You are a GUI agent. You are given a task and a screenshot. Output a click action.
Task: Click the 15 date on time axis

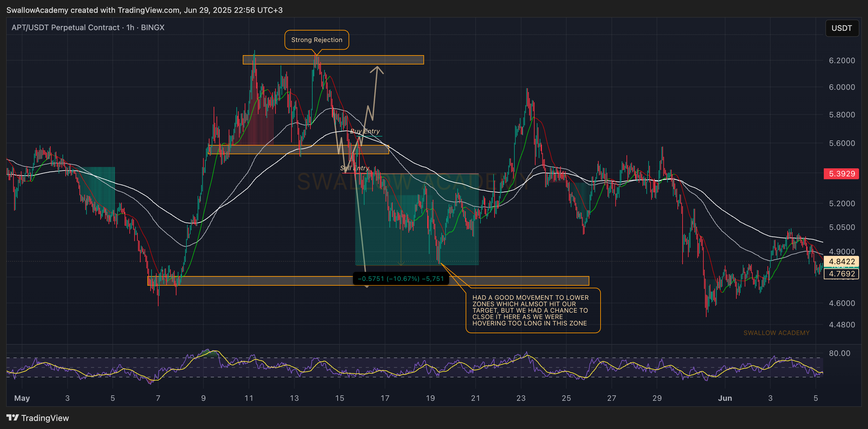click(x=339, y=398)
